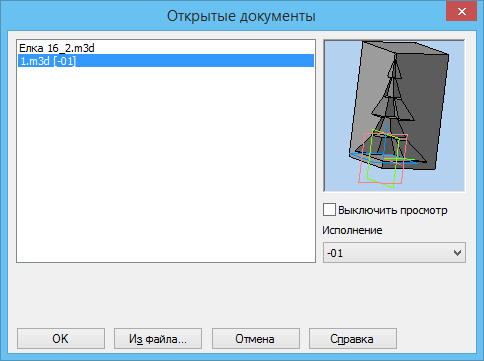Close the Открытые документы dialog
Image resolution: width=484 pixels, height=361 pixels.
(x=461, y=11)
